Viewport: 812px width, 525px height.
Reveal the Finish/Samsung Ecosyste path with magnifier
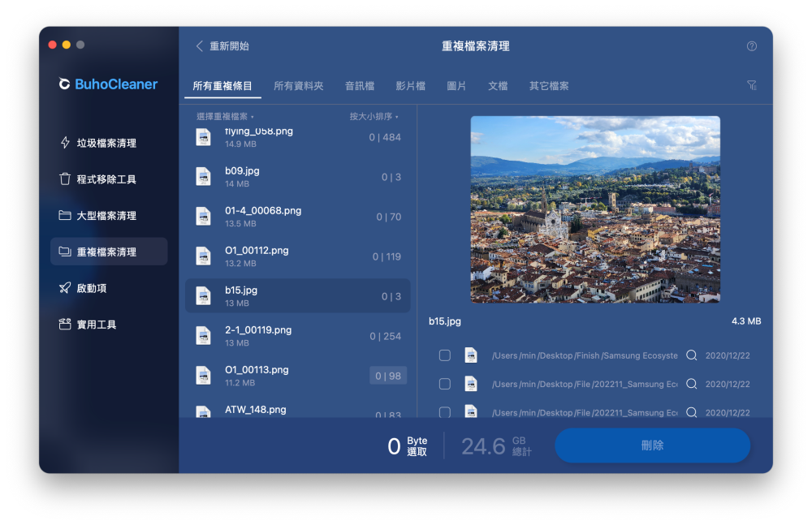coord(691,355)
